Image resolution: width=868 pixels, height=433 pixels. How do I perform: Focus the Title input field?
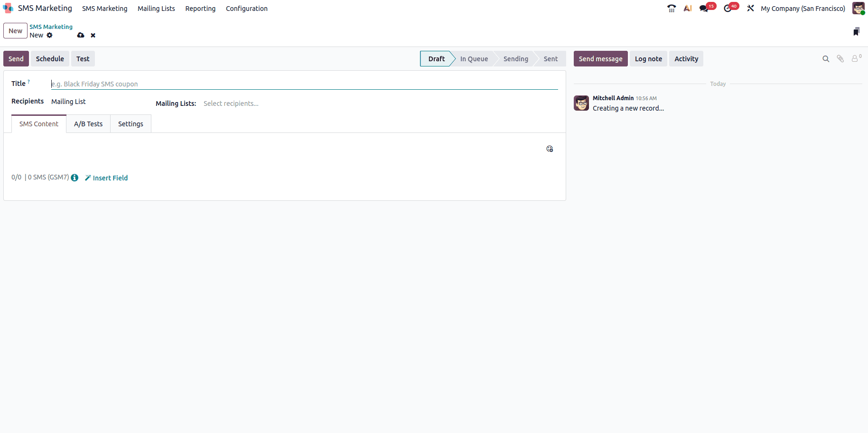coord(304,84)
